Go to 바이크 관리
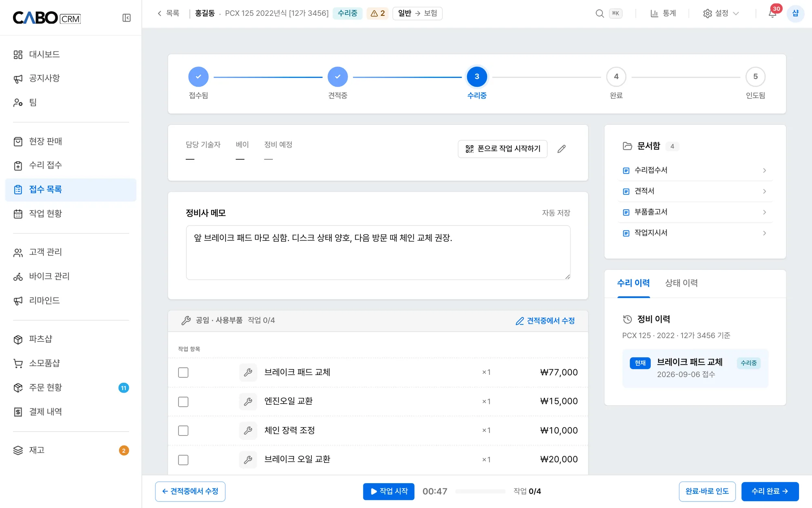 click(71, 276)
